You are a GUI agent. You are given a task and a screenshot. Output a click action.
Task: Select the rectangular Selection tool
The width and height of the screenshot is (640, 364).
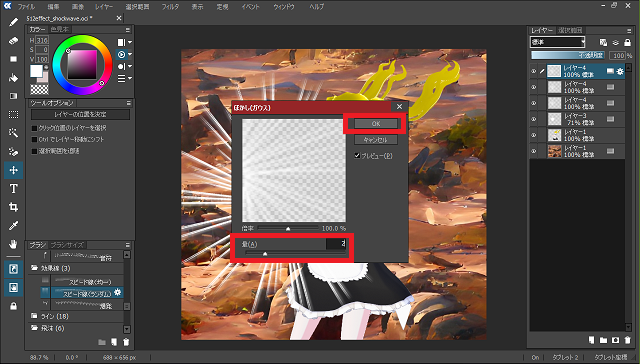coord(13,115)
